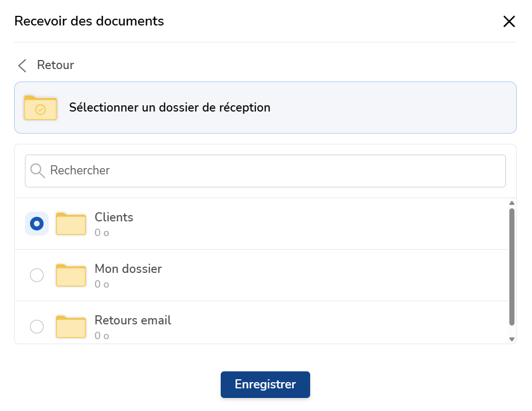The height and width of the screenshot is (411, 532).
Task: Click the Sélectionner un dossier de réception banner
Action: point(265,108)
